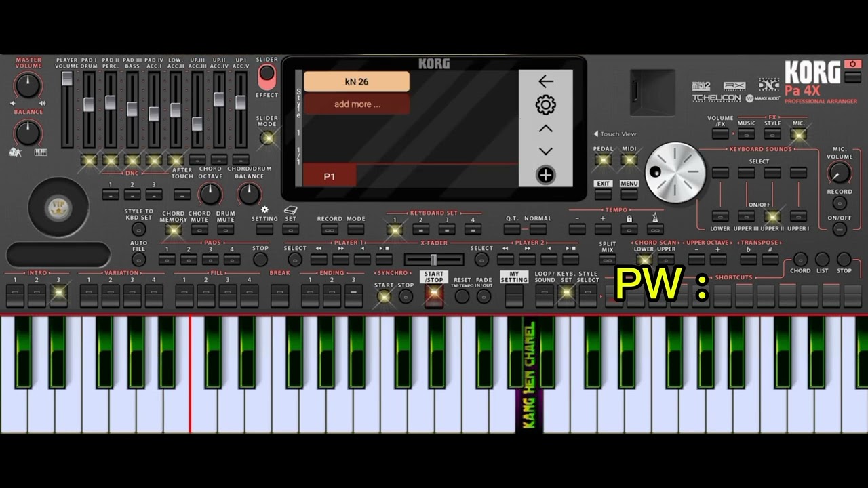
Task: Click the Mic Volume knob
Action: (840, 173)
